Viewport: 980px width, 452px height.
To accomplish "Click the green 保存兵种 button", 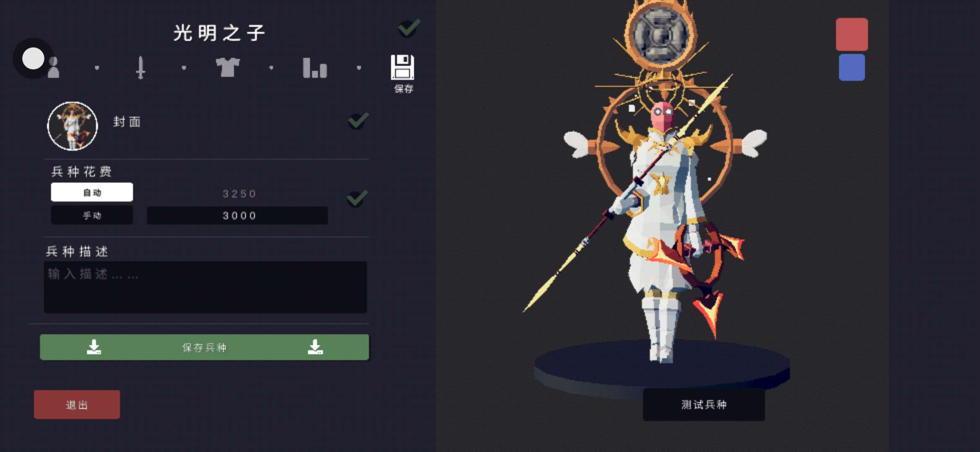I will 204,347.
